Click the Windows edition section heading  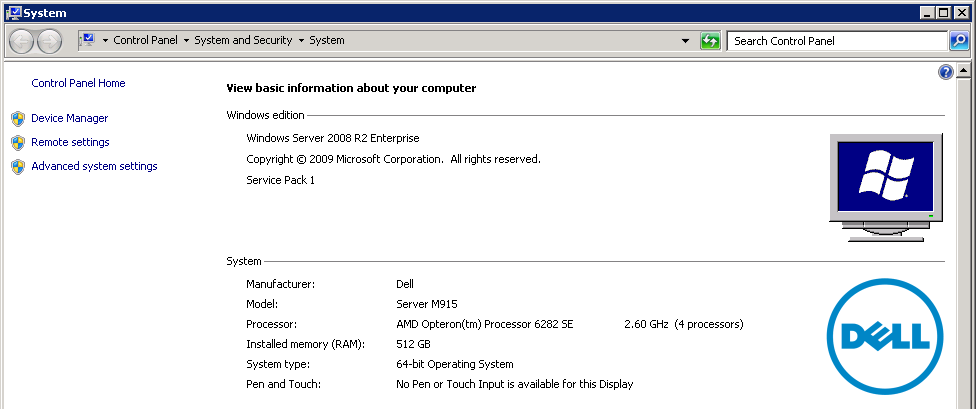[265, 115]
